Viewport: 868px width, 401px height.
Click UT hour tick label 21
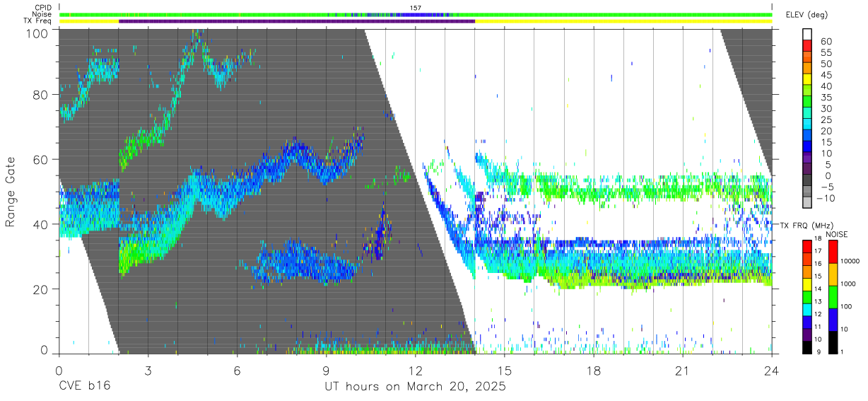(x=683, y=371)
